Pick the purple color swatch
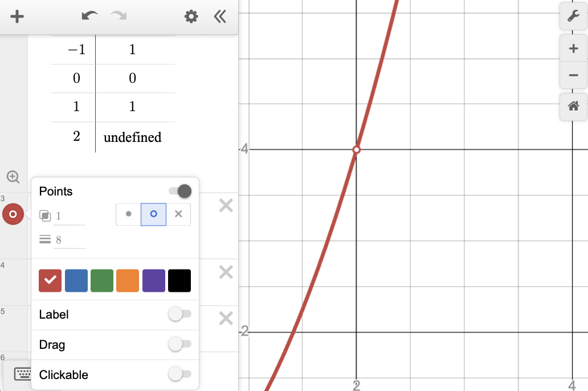 coord(154,280)
